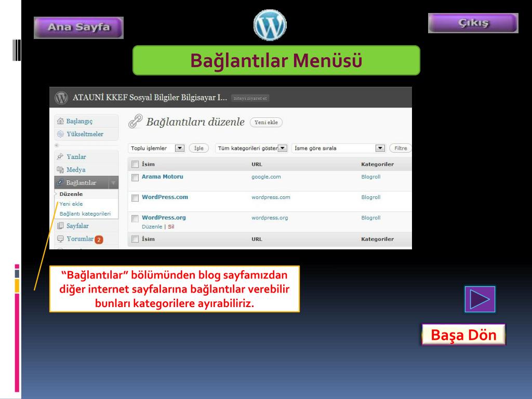Click Sil under WordPress.org
The image size is (532, 399).
(x=171, y=227)
